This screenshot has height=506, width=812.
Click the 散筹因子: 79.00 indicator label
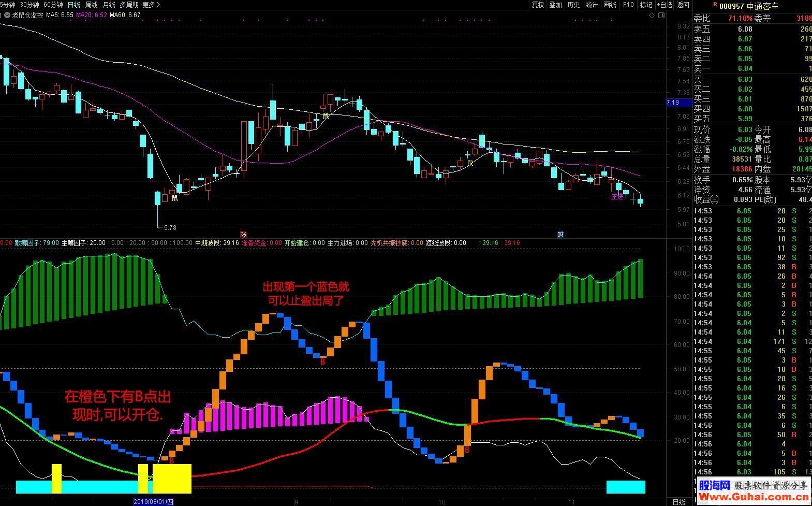[36, 243]
